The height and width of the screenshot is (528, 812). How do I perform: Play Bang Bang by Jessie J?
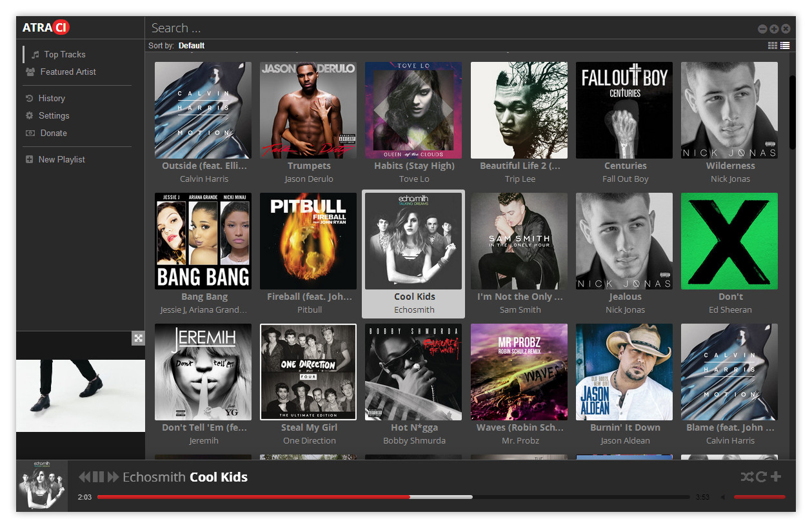coord(203,241)
